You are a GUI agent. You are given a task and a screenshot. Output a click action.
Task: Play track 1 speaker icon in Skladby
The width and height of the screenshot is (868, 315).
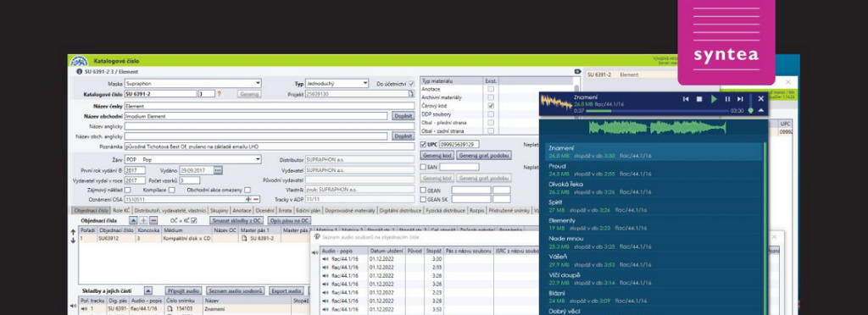point(84,309)
